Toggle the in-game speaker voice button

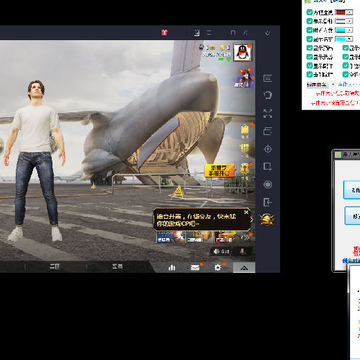coord(221,252)
